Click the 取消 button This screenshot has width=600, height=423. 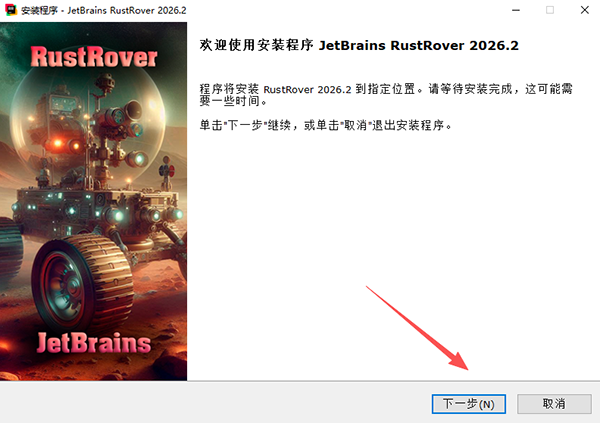tap(554, 404)
